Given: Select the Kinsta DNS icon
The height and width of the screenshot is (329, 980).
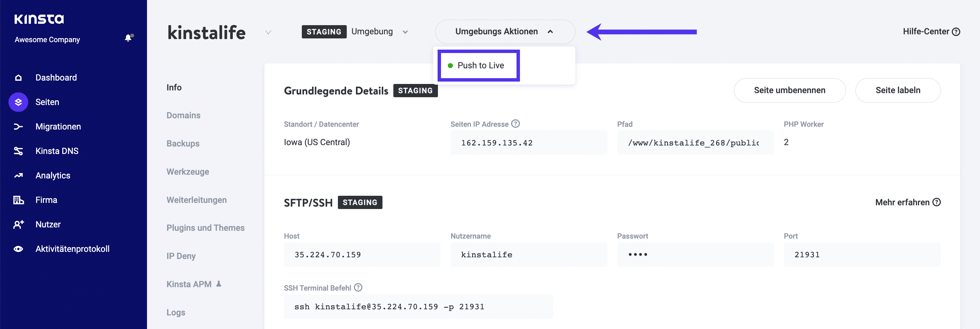Looking at the screenshot, I should point(18,151).
